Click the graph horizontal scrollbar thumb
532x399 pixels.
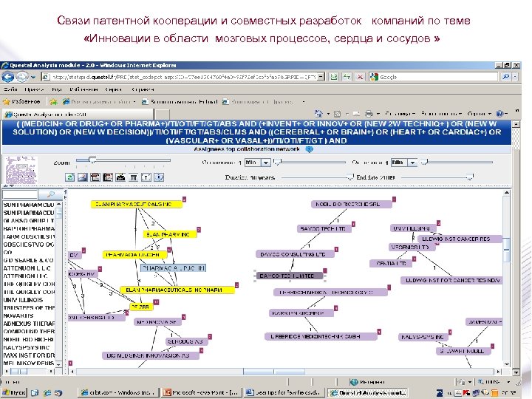pos(274,372)
